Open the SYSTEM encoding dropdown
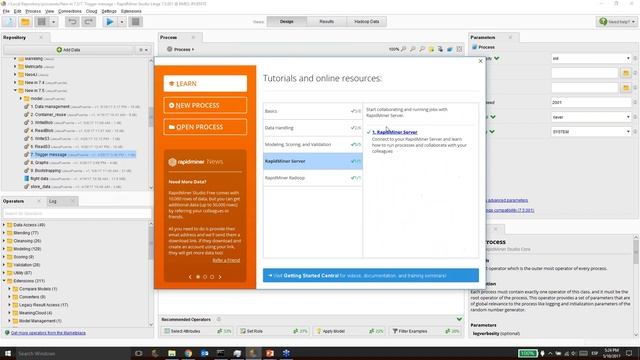Image resolution: width=640 pixels, height=360 pixels. point(591,132)
